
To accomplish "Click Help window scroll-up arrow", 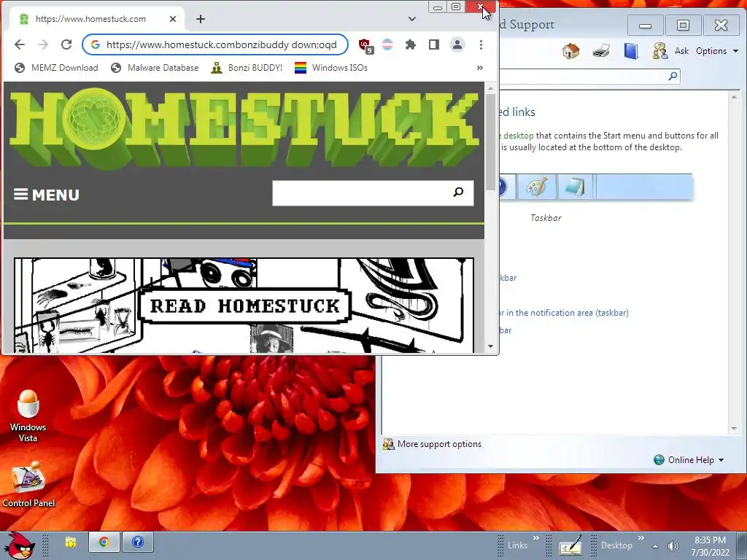I will tap(734, 97).
